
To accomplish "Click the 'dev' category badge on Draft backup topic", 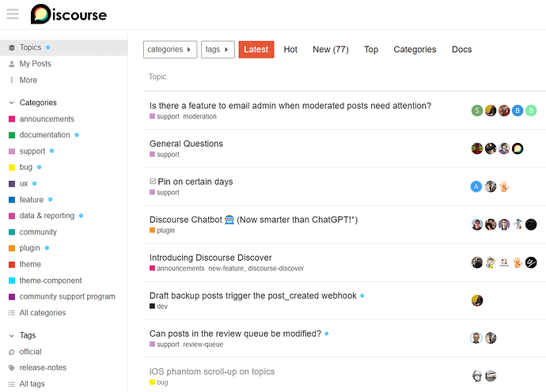I will click(158, 307).
